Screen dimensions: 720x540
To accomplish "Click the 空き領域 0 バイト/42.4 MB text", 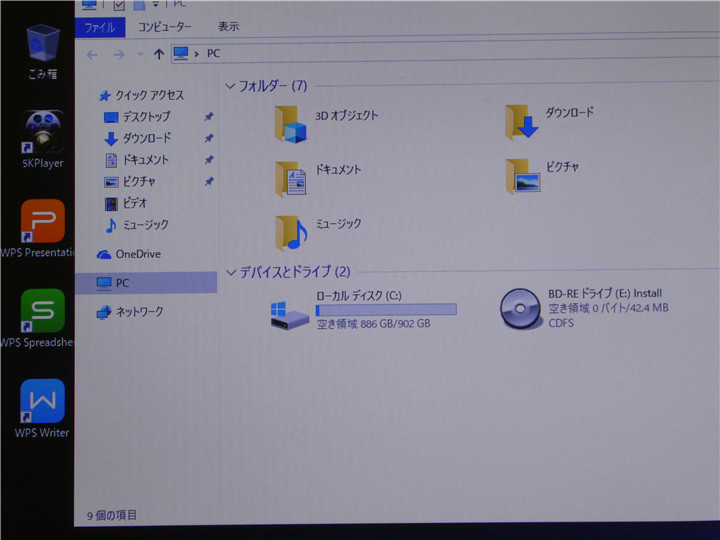I will tap(608, 308).
